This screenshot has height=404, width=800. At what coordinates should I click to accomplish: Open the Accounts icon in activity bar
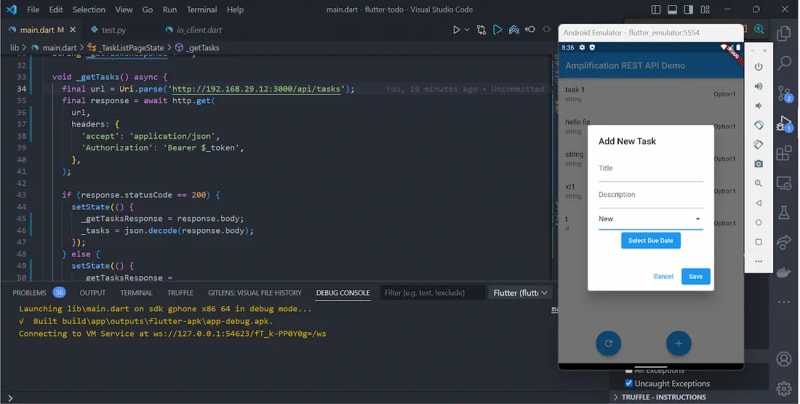(x=784, y=359)
